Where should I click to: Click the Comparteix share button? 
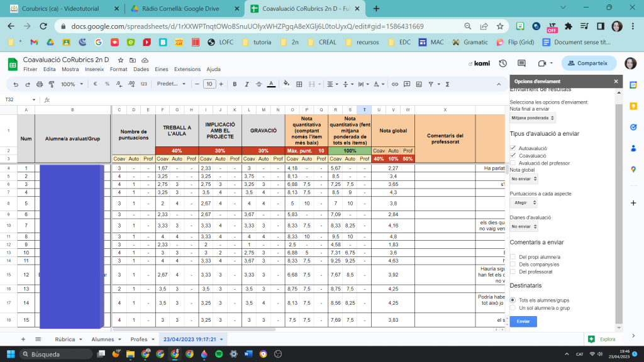click(x=589, y=63)
